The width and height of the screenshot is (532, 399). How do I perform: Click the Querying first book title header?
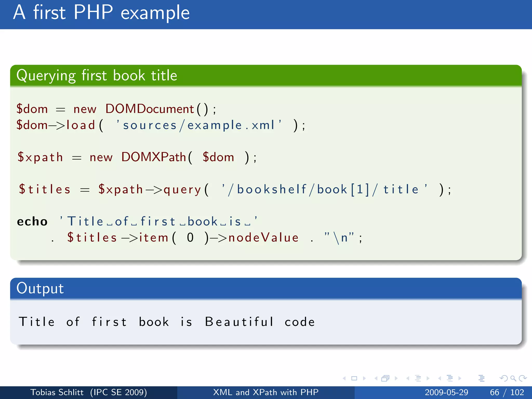(97, 76)
